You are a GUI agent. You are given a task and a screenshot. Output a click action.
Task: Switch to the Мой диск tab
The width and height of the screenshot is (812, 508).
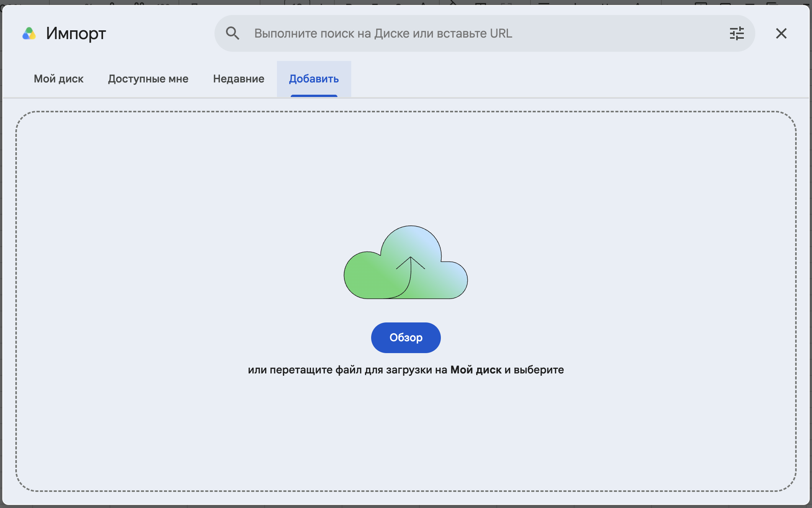coord(59,79)
